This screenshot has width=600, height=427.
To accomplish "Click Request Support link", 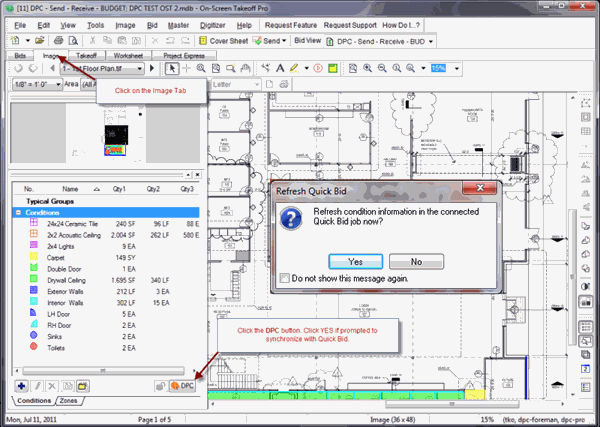I will click(350, 25).
